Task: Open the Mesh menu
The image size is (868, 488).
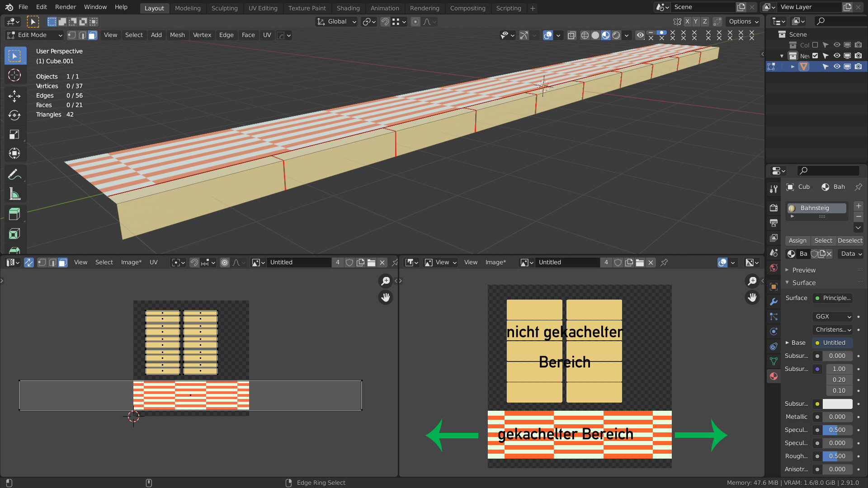Action: (x=177, y=35)
